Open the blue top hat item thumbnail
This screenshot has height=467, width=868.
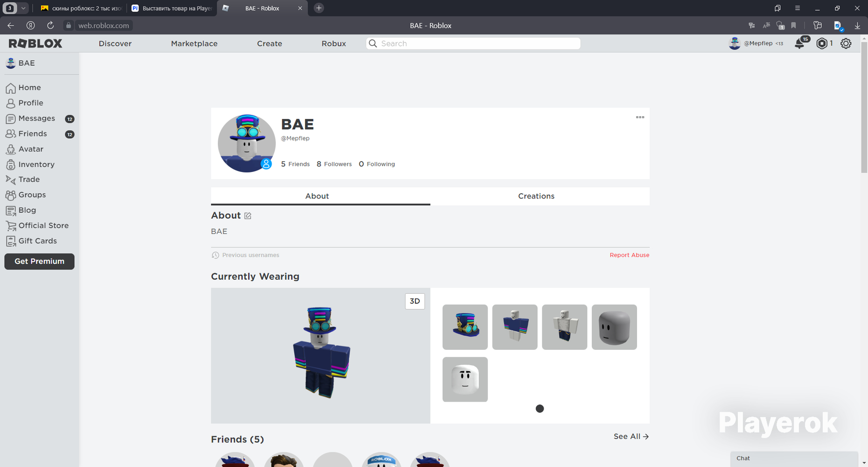(465, 327)
